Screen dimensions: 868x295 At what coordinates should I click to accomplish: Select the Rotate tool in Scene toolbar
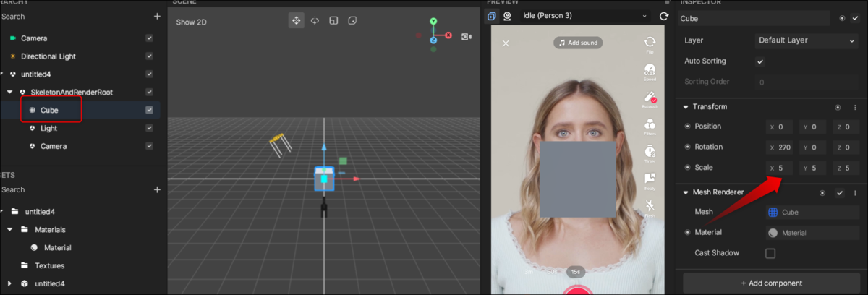pyautogui.click(x=315, y=20)
